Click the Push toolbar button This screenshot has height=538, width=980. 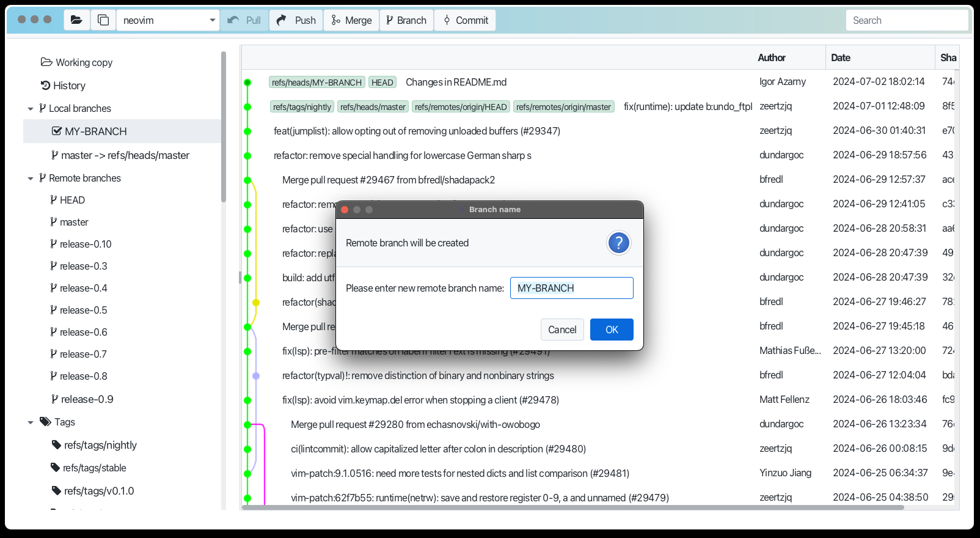click(x=296, y=20)
